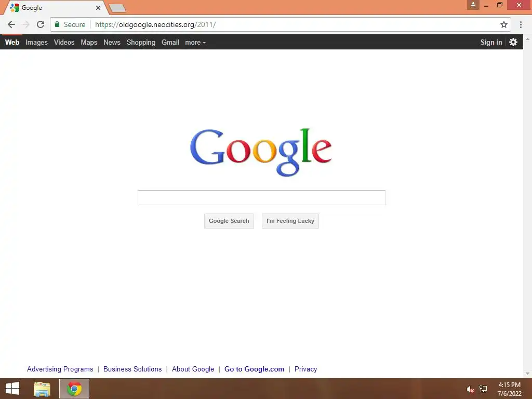The height and width of the screenshot is (399, 532).
Task: Follow the Go to Google.com link
Action: tap(254, 369)
